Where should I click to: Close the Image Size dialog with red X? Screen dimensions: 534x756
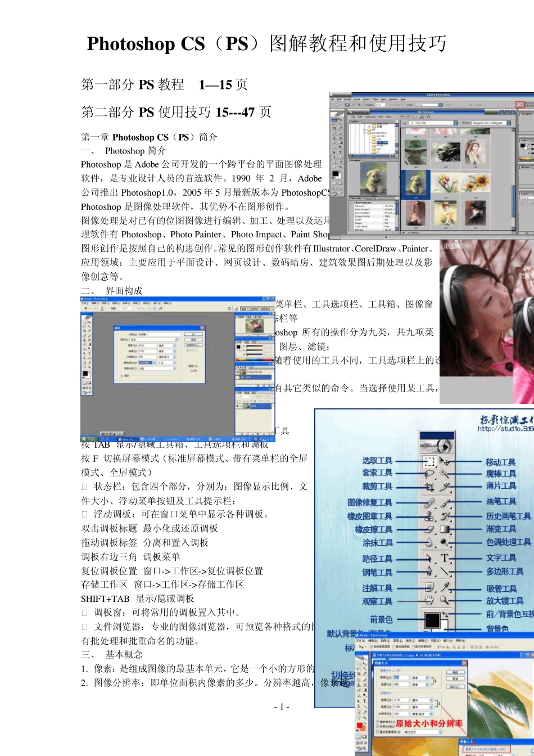tap(464, 663)
